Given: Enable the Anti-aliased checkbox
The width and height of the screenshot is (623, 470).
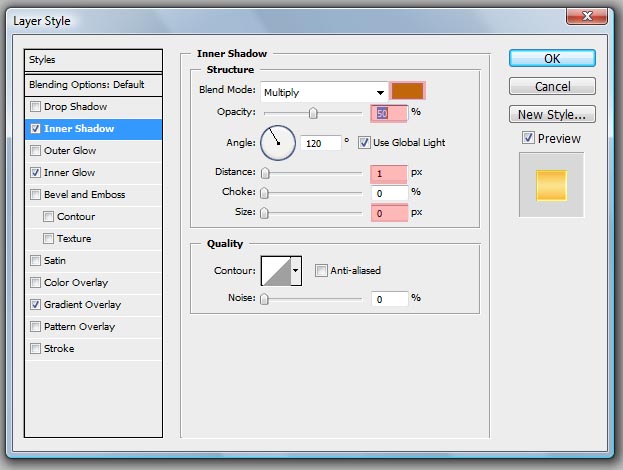Looking at the screenshot, I should [x=321, y=271].
